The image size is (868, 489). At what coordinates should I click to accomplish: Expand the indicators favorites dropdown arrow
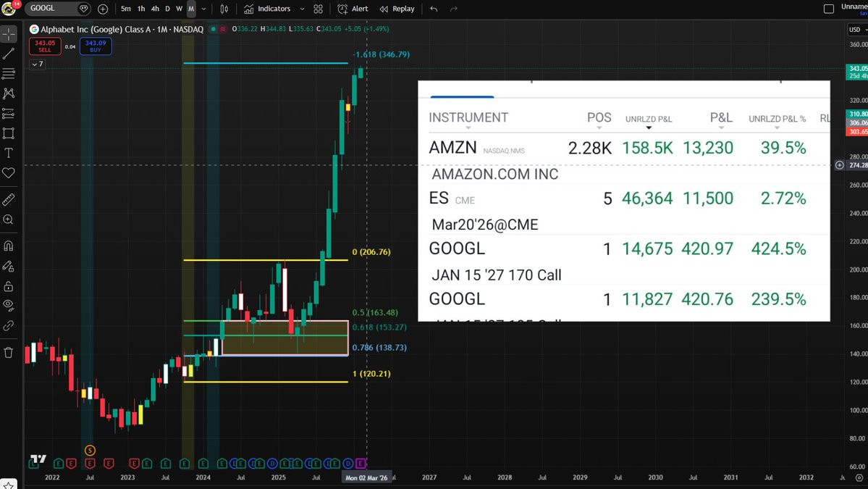(303, 9)
